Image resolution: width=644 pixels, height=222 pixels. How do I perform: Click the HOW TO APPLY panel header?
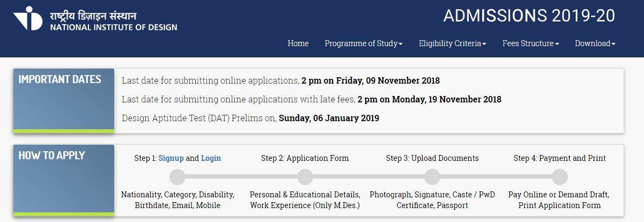(x=64, y=180)
